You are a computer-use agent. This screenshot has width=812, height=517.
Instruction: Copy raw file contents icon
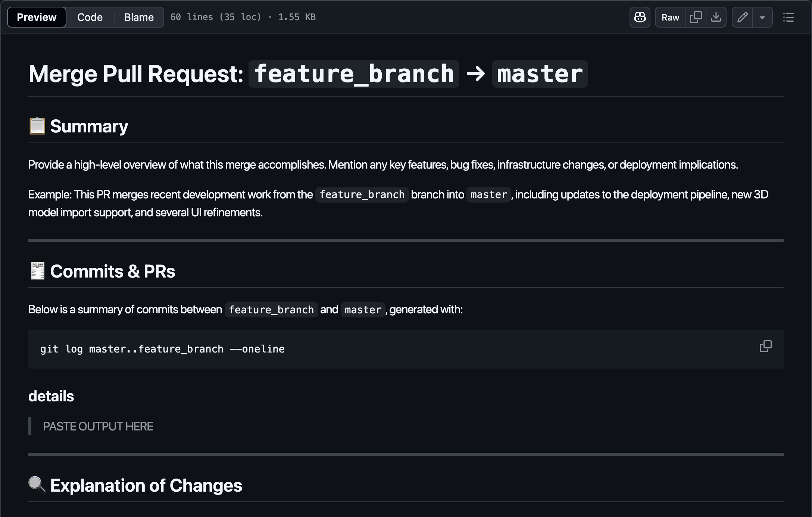tap(696, 17)
